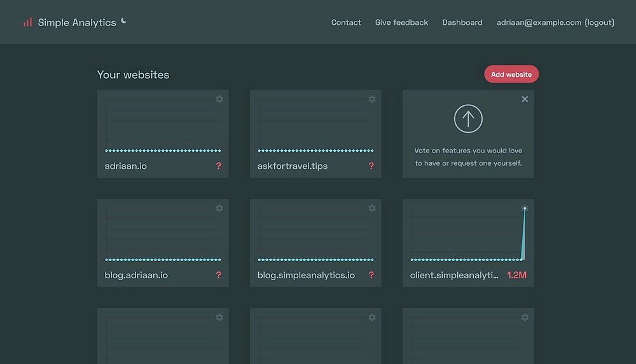This screenshot has width=636, height=364.
Task: Open settings gear for askfortravel.tips card
Action: [372, 99]
